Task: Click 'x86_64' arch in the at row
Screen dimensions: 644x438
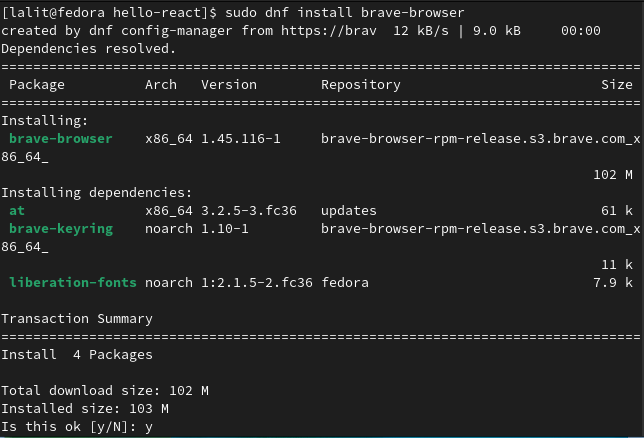Action: tap(169, 211)
